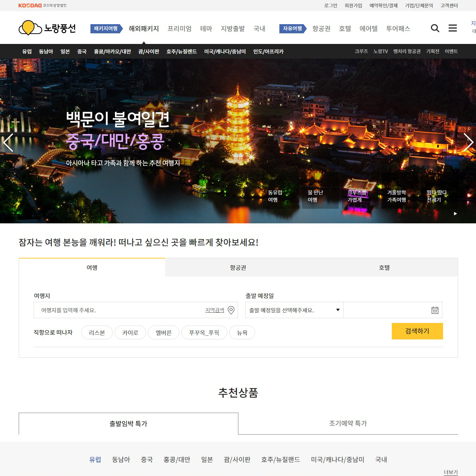
Task: Open 동남아 in the black navigation bar
Action: point(46,52)
